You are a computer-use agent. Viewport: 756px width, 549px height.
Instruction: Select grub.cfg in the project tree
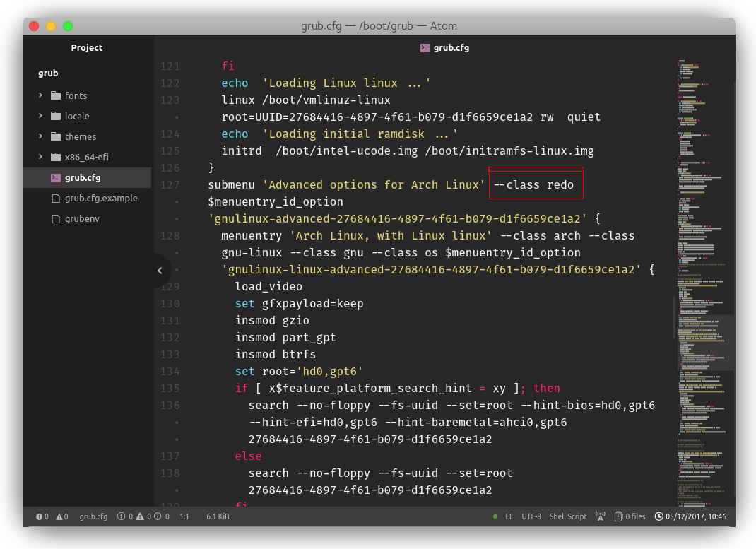pos(88,177)
